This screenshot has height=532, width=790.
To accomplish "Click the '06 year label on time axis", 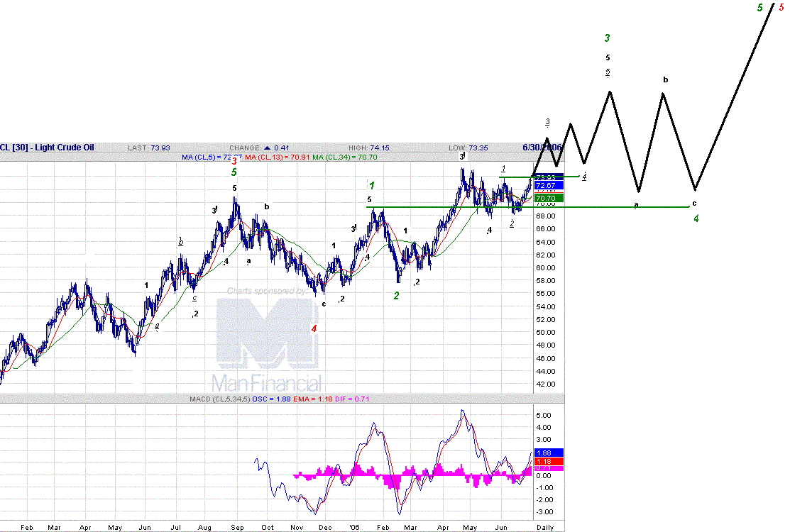I will (355, 528).
